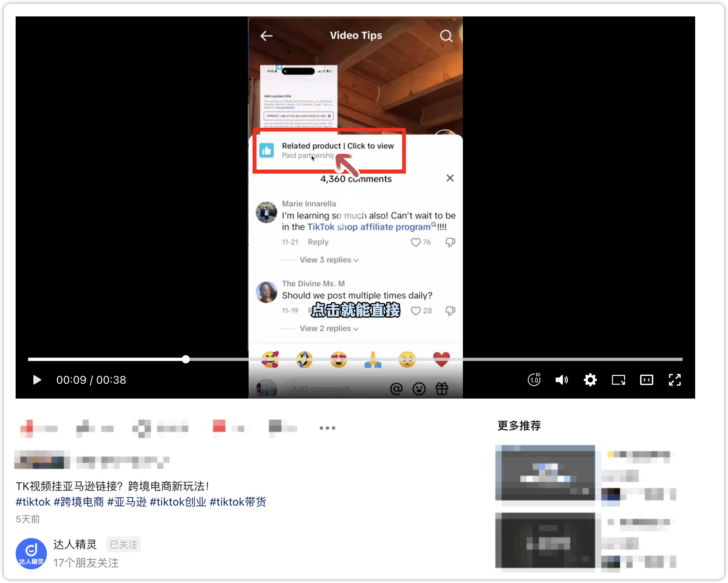Like The Divine Ms. M comment heart
Image resolution: width=728 pixels, height=583 pixels.
[x=416, y=311]
